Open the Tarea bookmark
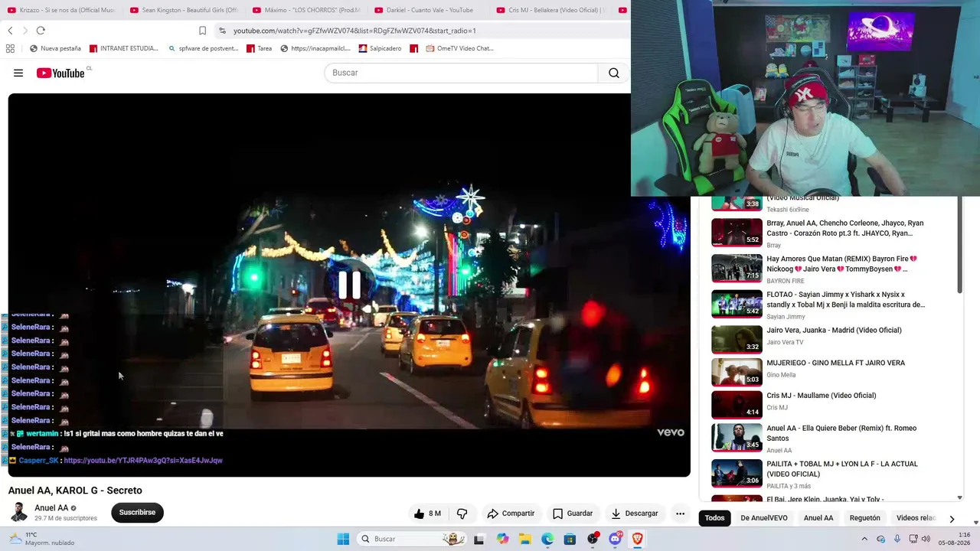This screenshot has height=551, width=980. coord(259,48)
